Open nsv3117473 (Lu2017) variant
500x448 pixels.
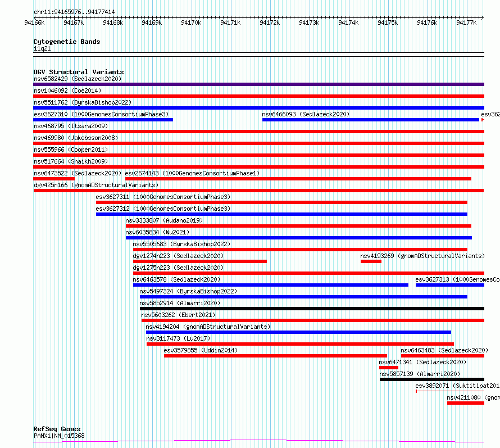click(178, 338)
